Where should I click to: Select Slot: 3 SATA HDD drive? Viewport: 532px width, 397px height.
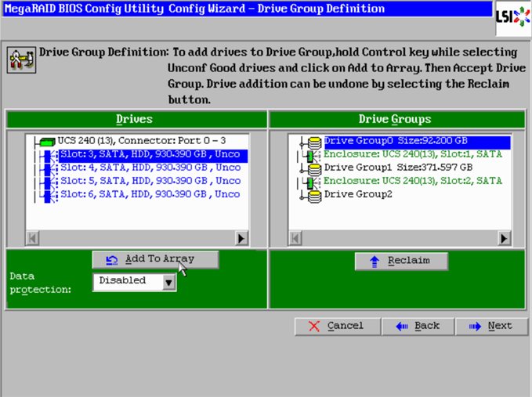tap(150, 155)
